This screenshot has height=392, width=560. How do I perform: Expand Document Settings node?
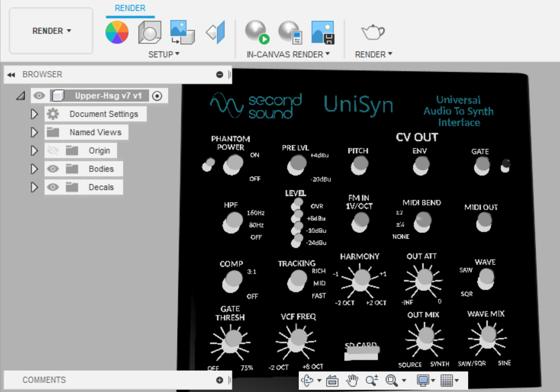[x=34, y=114]
